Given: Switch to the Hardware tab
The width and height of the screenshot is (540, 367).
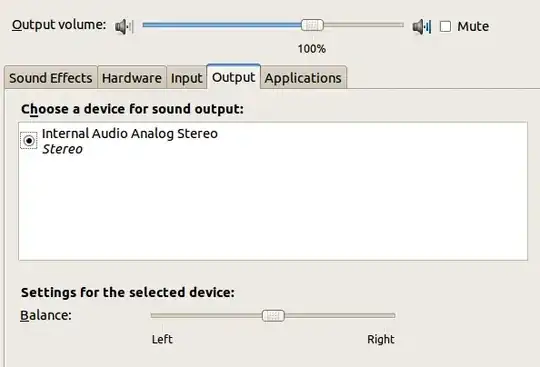Looking at the screenshot, I should (132, 78).
